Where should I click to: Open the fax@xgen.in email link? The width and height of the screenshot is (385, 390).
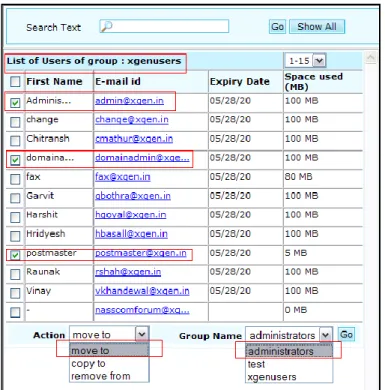click(123, 177)
